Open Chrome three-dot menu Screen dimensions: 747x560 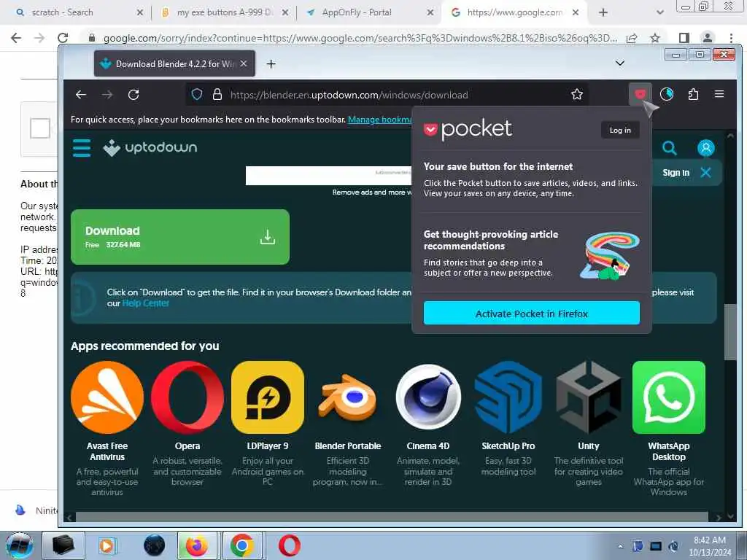731,38
